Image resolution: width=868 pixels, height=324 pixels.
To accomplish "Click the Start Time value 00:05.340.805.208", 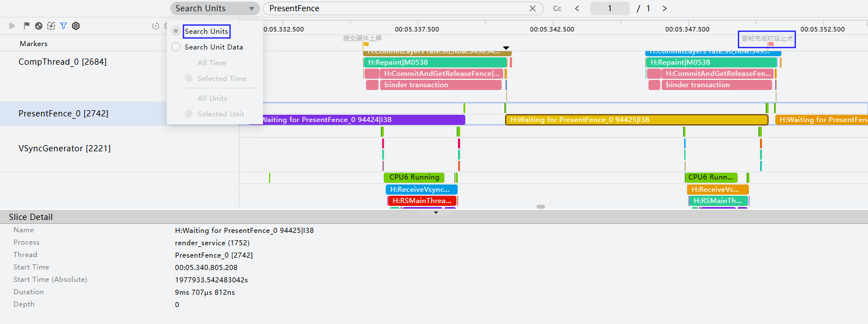I will pos(206,267).
